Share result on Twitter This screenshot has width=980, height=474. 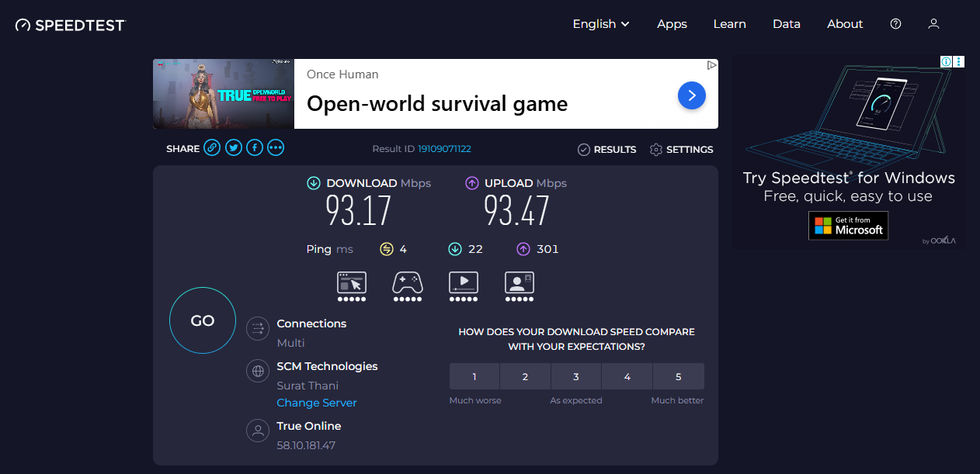233,148
